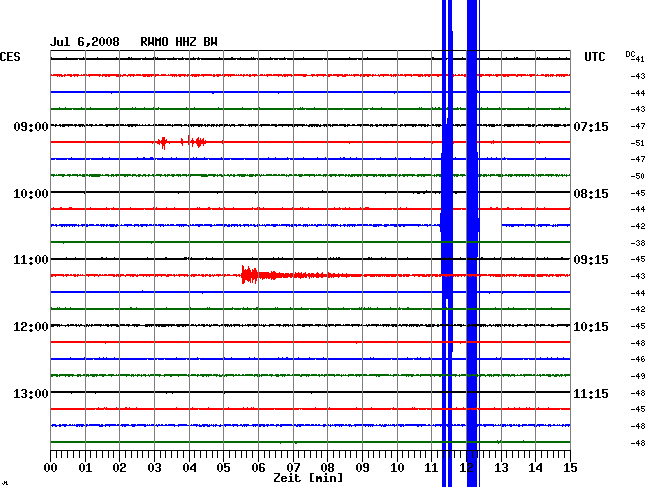Click the "07" minute axis label
This screenshot has height=494, width=650.
click(x=293, y=468)
